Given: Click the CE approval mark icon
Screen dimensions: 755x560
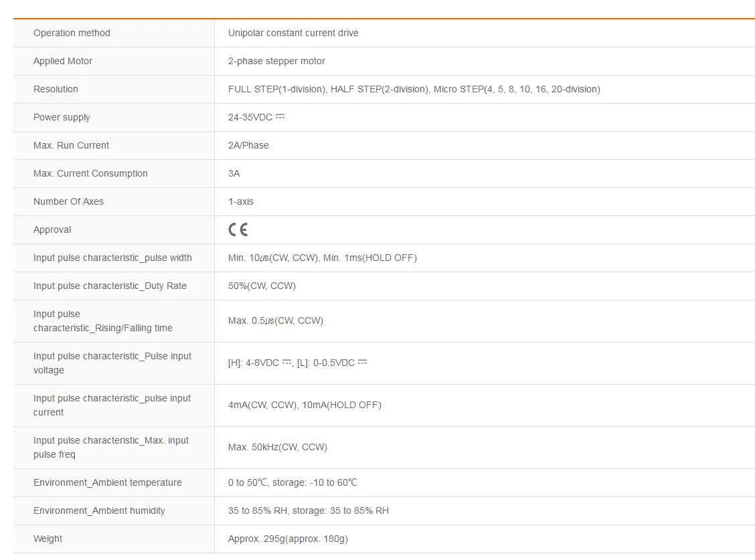Looking at the screenshot, I should point(238,229).
